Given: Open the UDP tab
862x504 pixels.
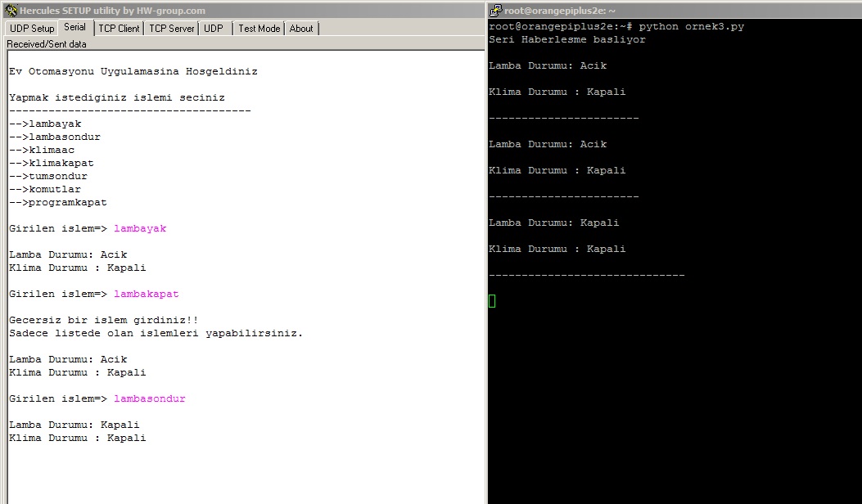Looking at the screenshot, I should pos(214,27).
